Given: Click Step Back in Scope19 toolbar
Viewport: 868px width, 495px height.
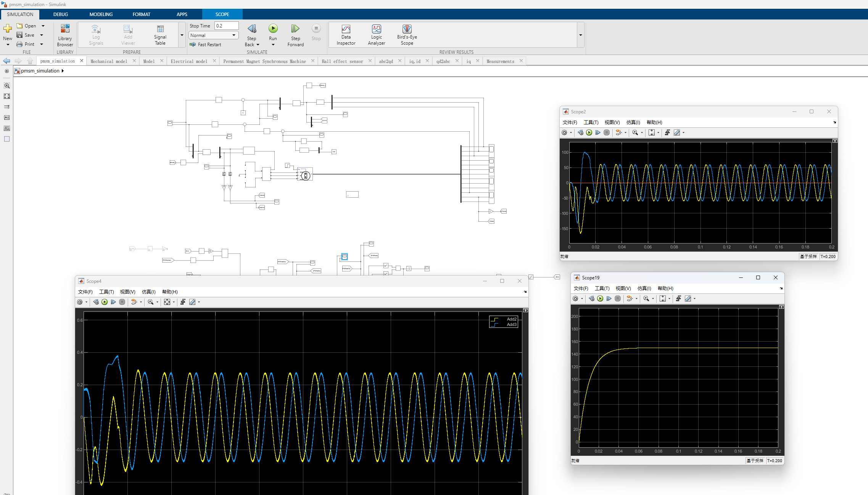Looking at the screenshot, I should 591,299.
